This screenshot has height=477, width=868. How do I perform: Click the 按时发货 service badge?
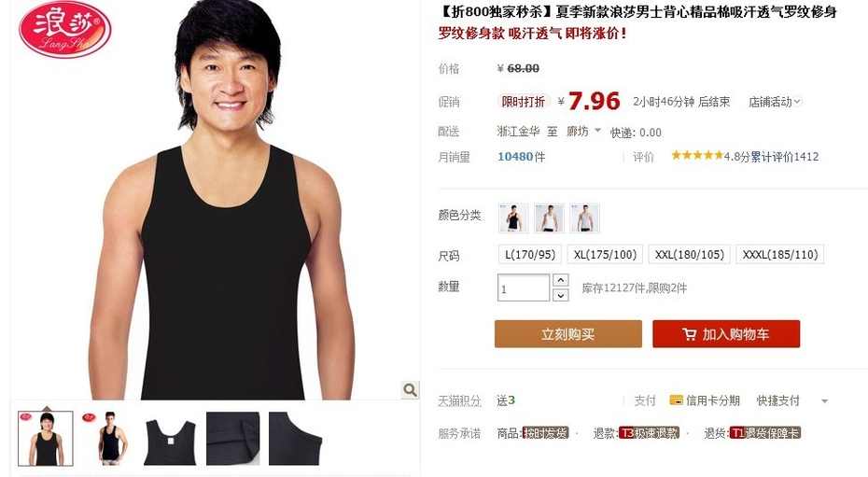pyautogui.click(x=545, y=433)
